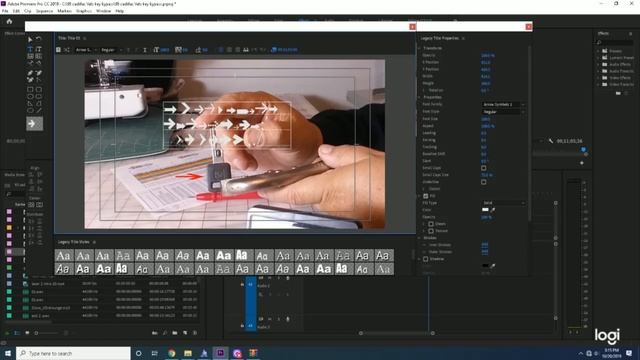
Task: Center align the title text
Action: [x=229, y=50]
